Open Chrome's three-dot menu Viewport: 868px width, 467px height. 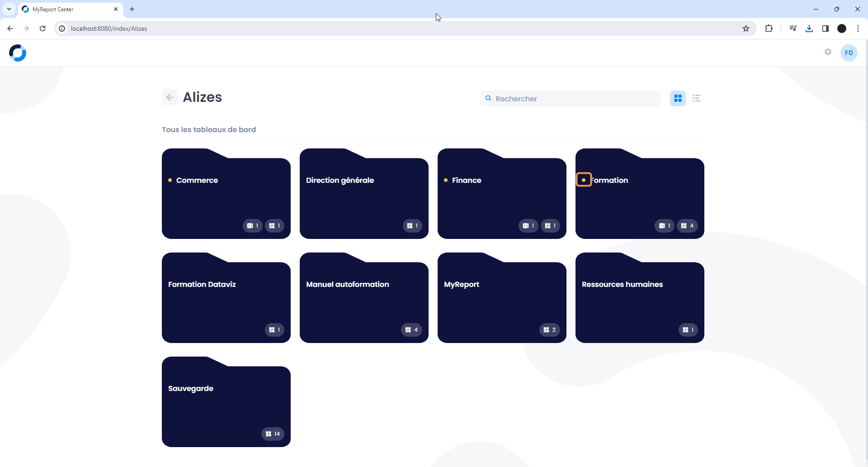pyautogui.click(x=858, y=29)
